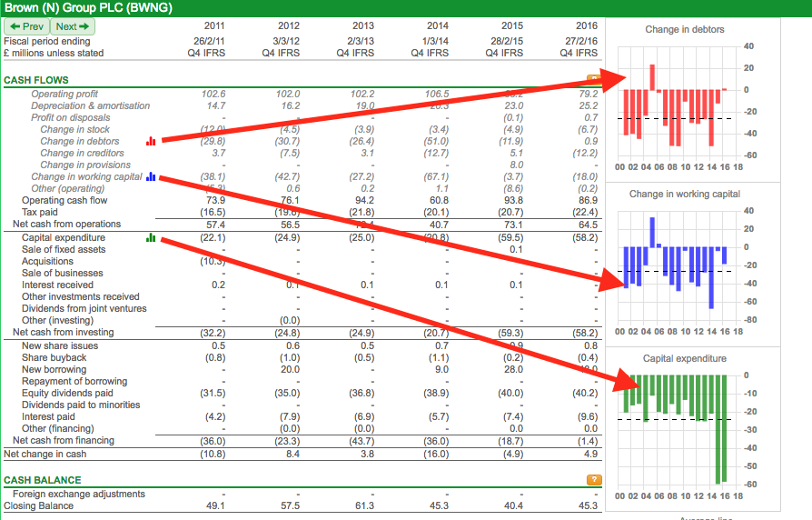812x520 pixels.
Task: Click the 2015 capital expenditure value (59.5)
Action: tap(510, 237)
